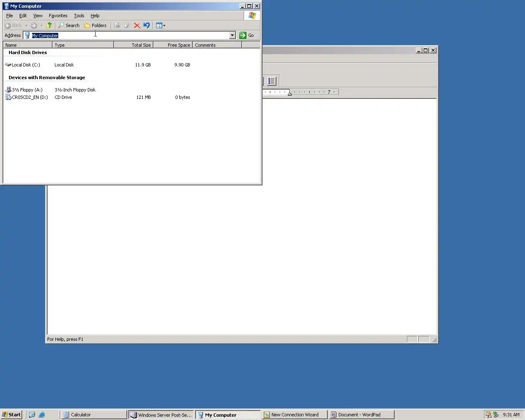
Task: Click the Hard Disk Drives group heading
Action: [27, 52]
